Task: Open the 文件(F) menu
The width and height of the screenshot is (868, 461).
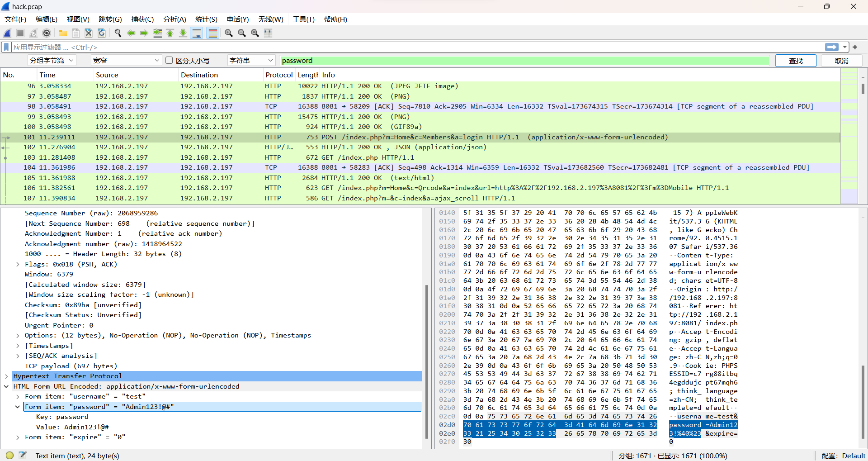Action: pos(15,19)
